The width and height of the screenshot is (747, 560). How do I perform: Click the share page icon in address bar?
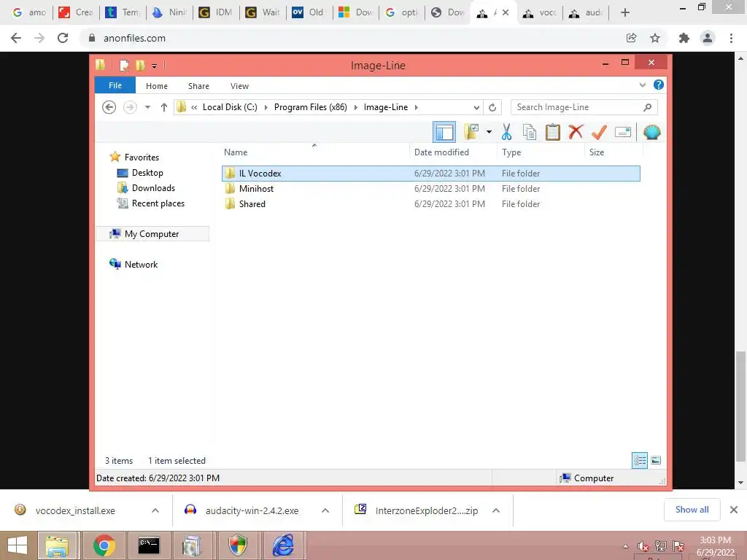[631, 38]
